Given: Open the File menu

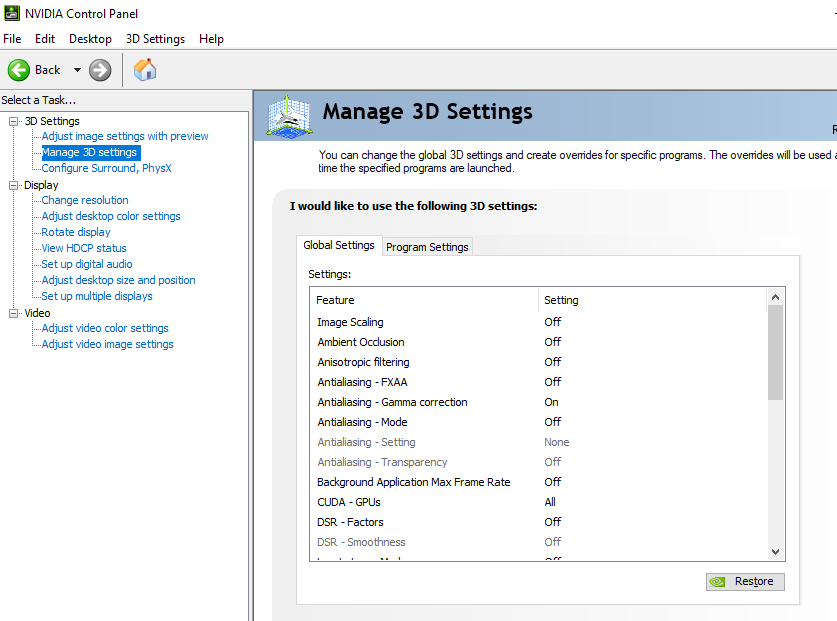Looking at the screenshot, I should coord(12,39).
